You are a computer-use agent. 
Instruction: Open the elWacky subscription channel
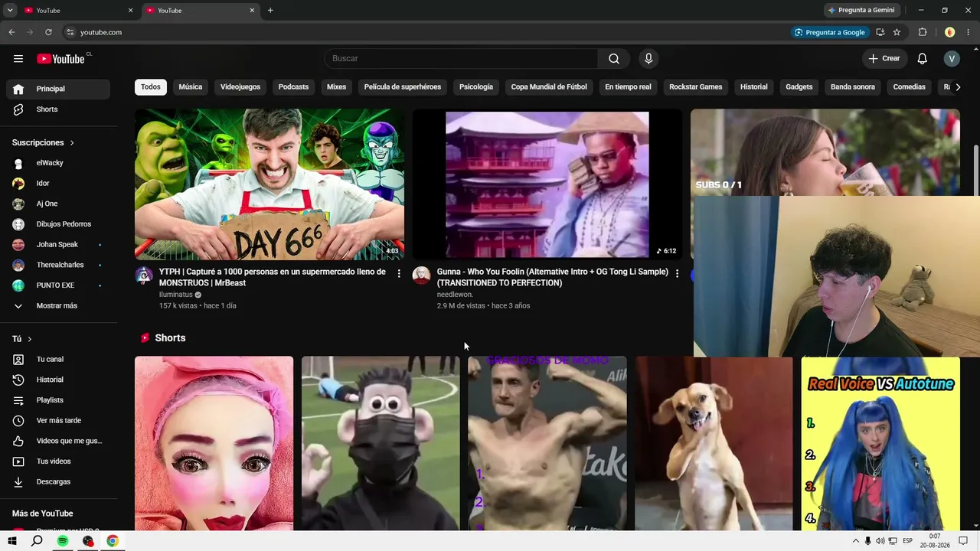click(58, 163)
